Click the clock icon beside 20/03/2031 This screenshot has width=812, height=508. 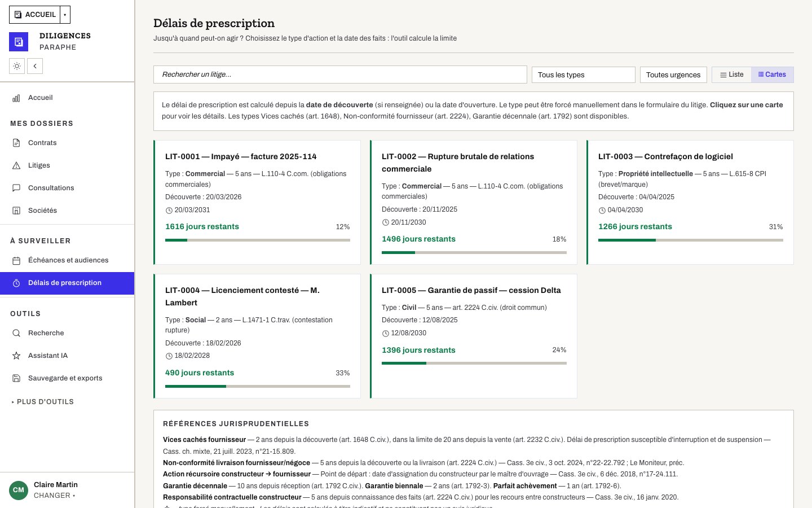click(169, 211)
